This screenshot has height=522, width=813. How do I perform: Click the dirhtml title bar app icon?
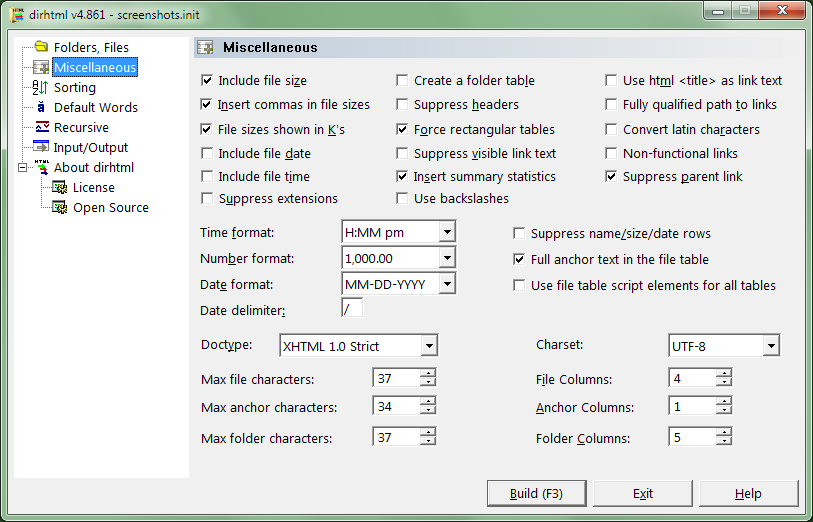(17, 15)
